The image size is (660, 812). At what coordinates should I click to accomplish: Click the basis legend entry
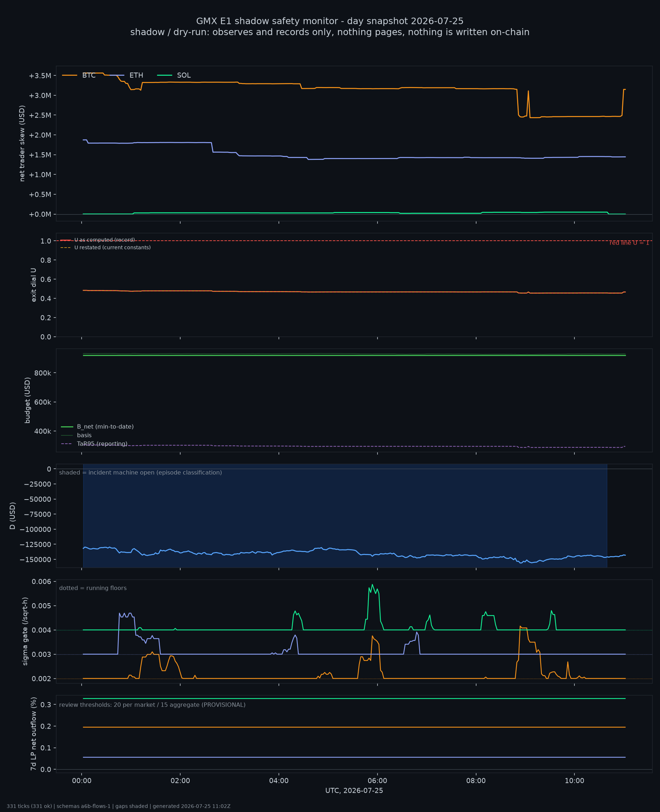tap(76, 435)
